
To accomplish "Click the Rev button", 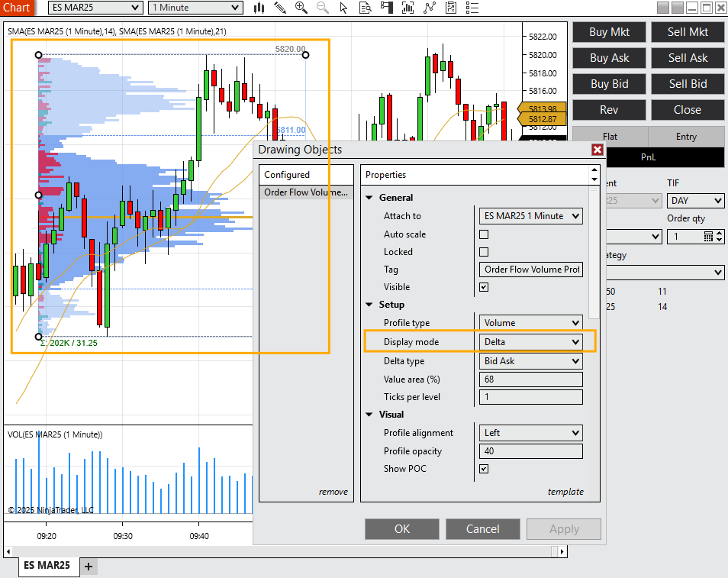I will (609, 110).
